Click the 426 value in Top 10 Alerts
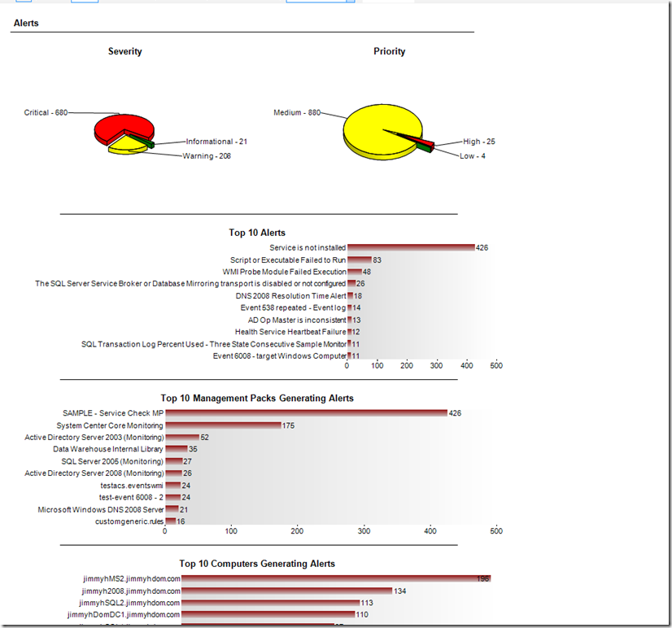 pyautogui.click(x=482, y=248)
